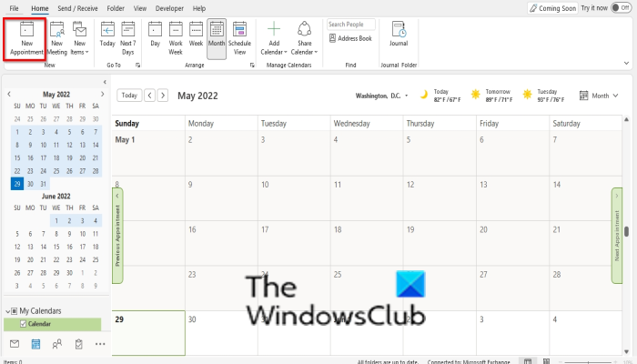Click the Tomorrow weather forecast
This screenshot has width=637, height=364.
click(491, 96)
